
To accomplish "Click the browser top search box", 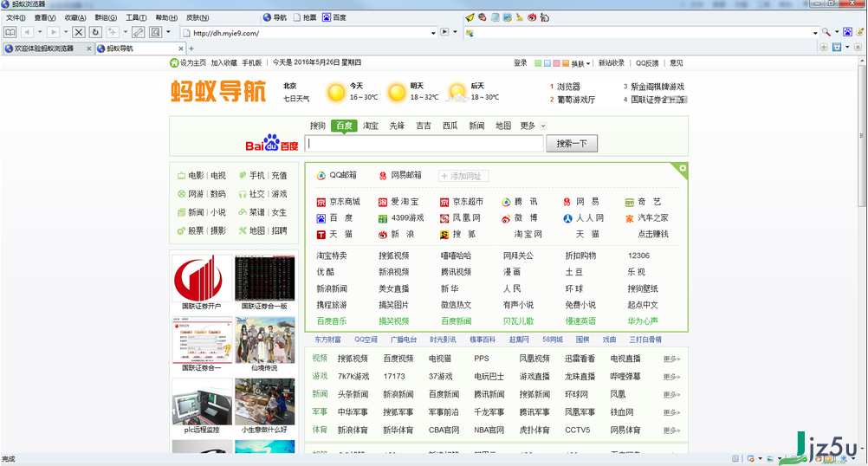I will point(641,33).
